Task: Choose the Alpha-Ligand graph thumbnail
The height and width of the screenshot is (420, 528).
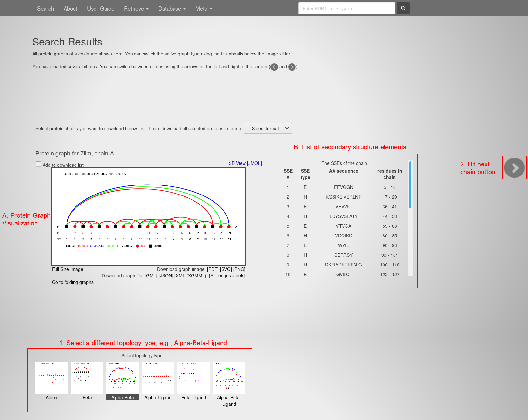Action: click(x=158, y=378)
